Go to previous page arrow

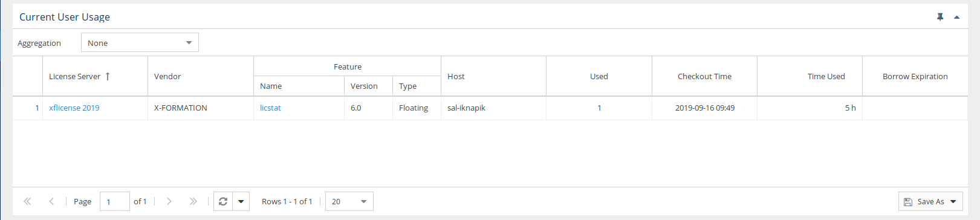(51, 201)
